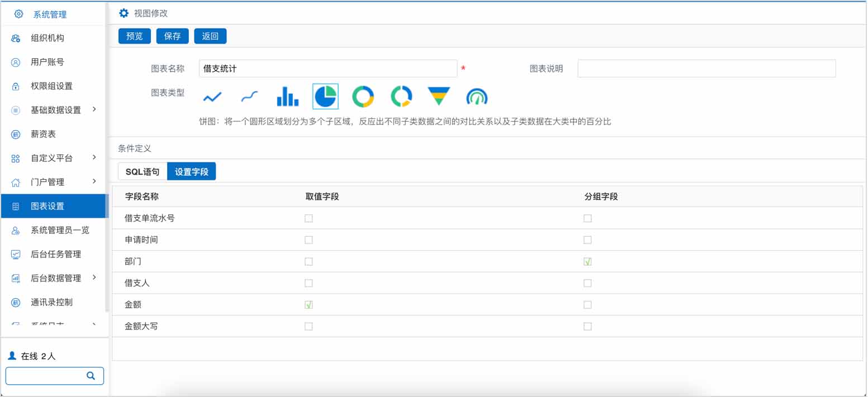Viewport: 868px width, 397px height.
Task: Select the gauge chart type icon
Action: point(476,96)
